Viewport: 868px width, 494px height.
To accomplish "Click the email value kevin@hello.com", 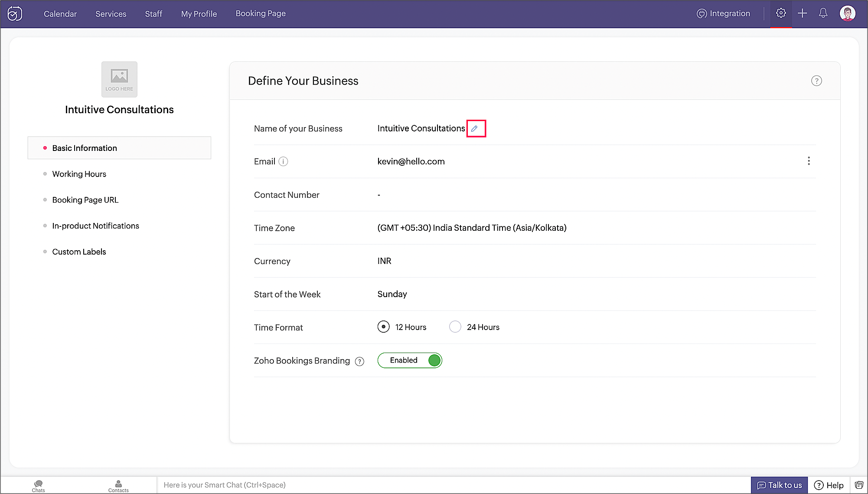I will point(411,161).
